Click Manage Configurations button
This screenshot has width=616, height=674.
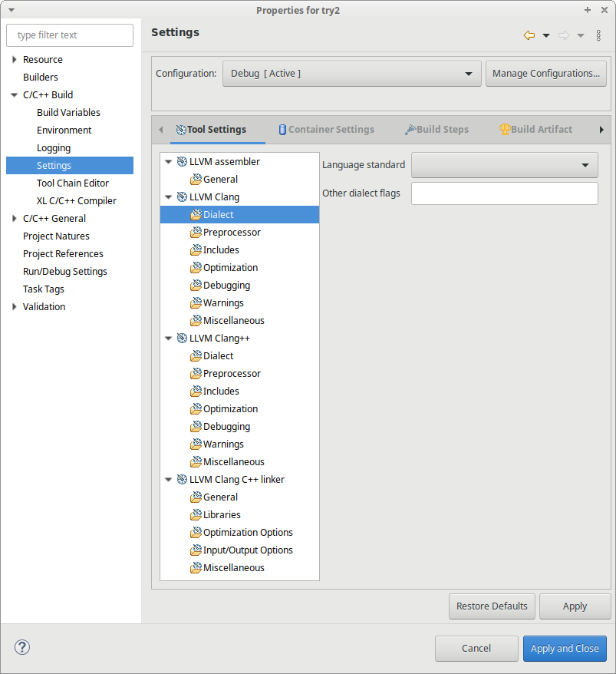(x=546, y=74)
